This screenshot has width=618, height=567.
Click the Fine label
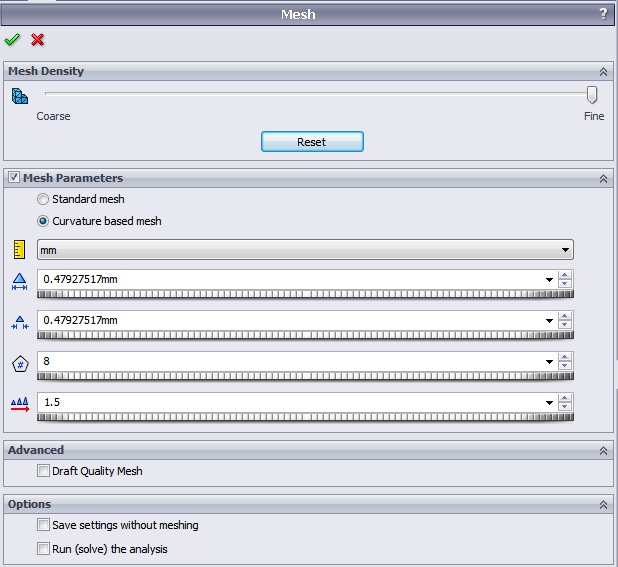[594, 116]
